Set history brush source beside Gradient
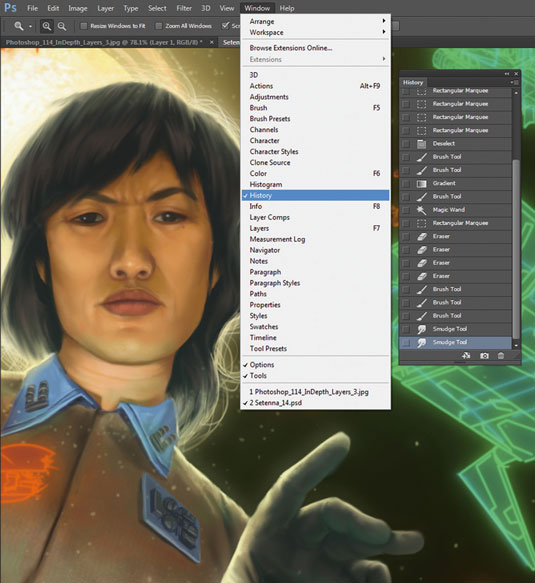Screen dimensions: 535x583 point(406,183)
